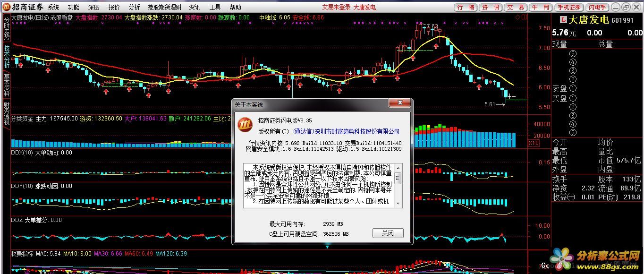The height and width of the screenshot is (274, 644).
Task: Click the 7.68 high price marker on chart
Action: tap(432, 26)
